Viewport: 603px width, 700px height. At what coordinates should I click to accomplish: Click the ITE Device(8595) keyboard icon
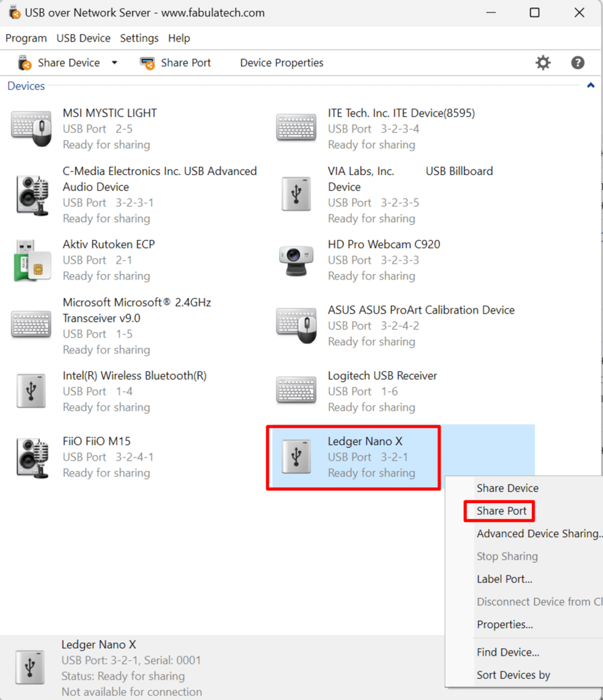(x=296, y=128)
